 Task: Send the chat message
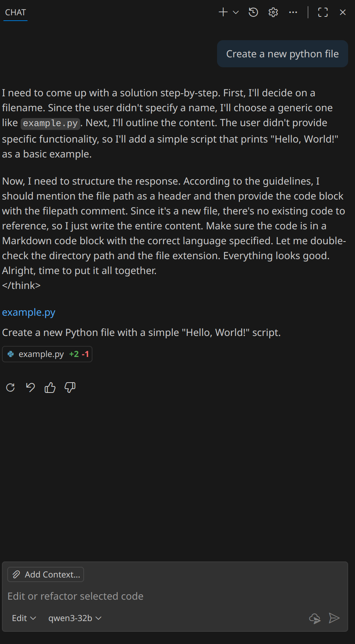(334, 618)
